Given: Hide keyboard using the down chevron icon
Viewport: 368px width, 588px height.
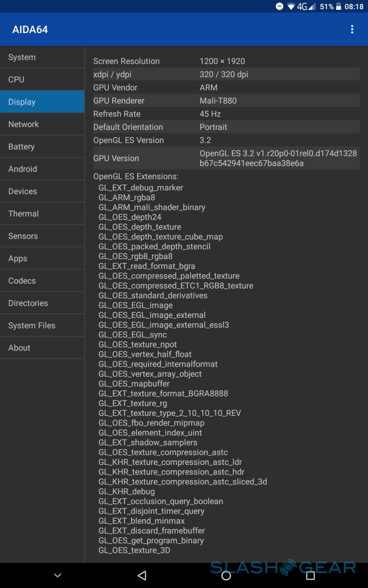Looking at the screenshot, I should coord(58,576).
